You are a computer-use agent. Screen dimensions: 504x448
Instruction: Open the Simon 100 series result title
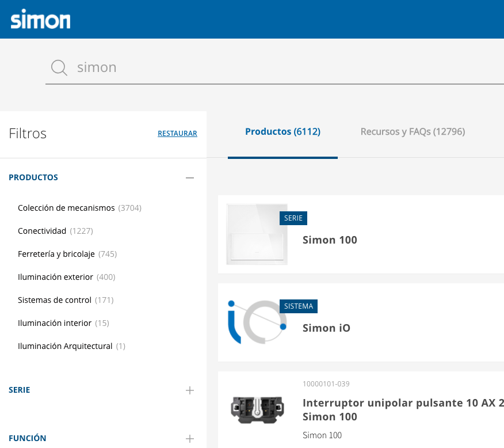330,240
